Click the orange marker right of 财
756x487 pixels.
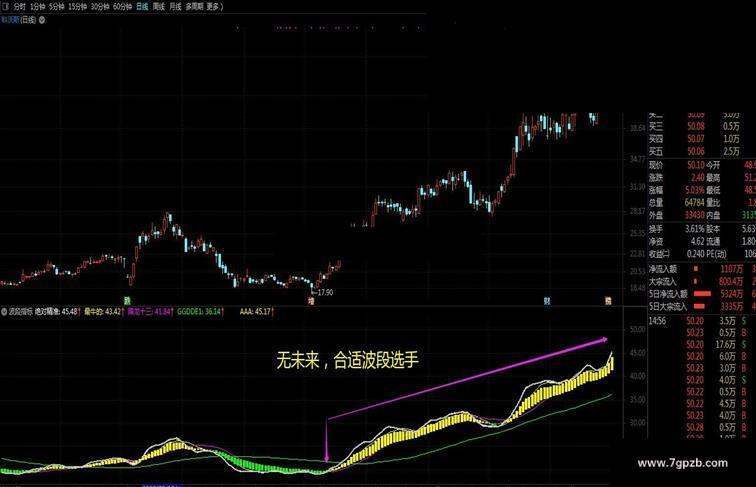click(608, 300)
